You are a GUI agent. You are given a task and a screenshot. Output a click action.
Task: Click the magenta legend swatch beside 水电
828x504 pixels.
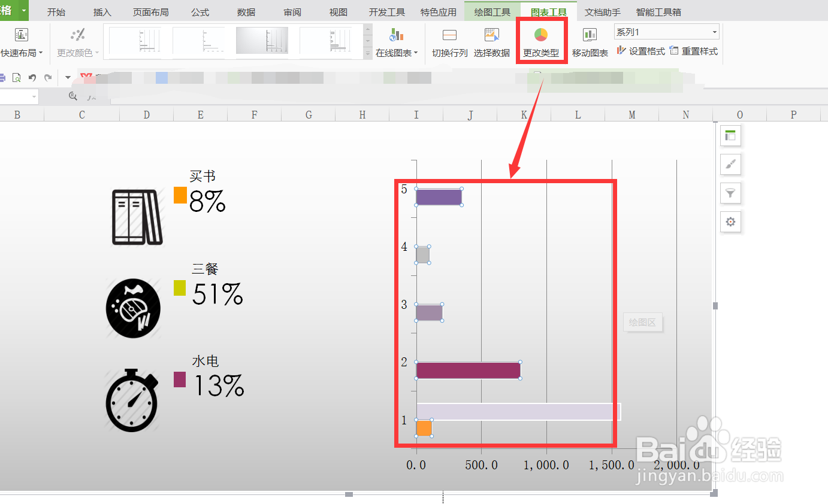[180, 379]
